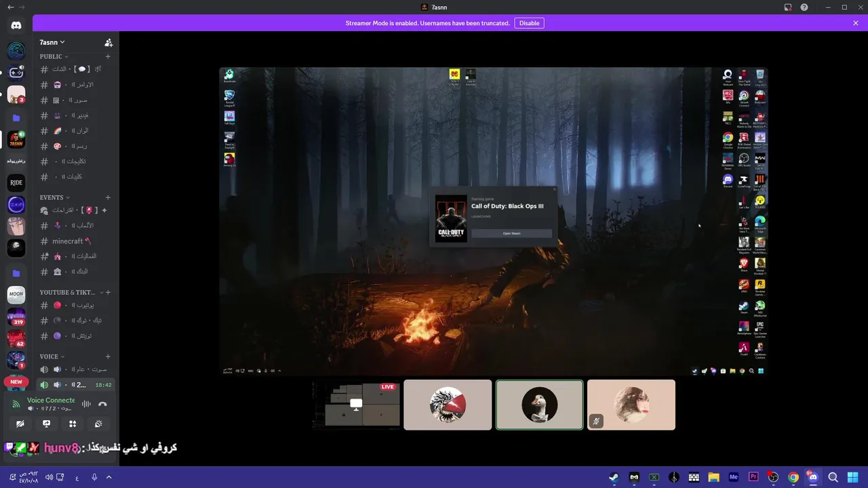
Task: Open the server with the 319 badge
Action: point(16,317)
